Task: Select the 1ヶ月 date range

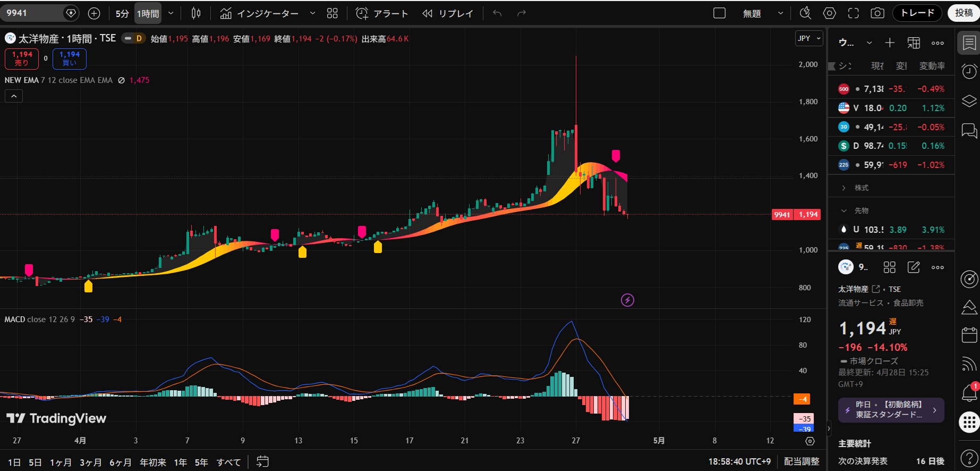Action: click(x=61, y=462)
